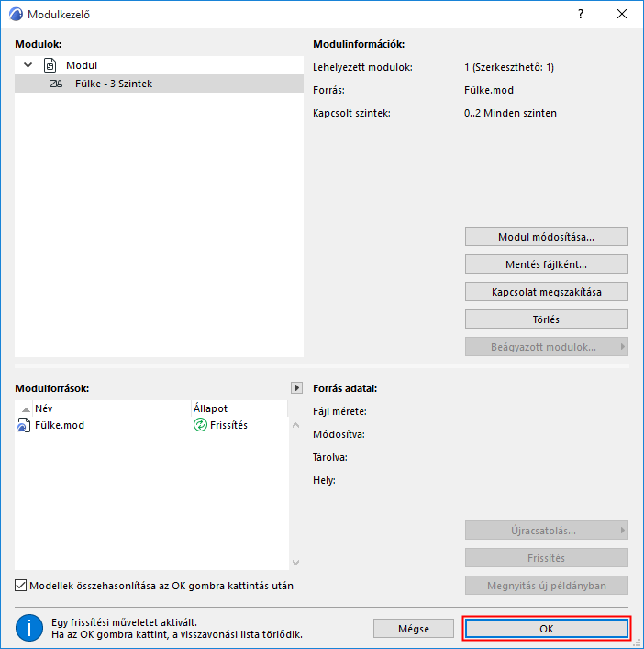Click 0..2 Minden szinten value
644x649 pixels.
coord(510,113)
